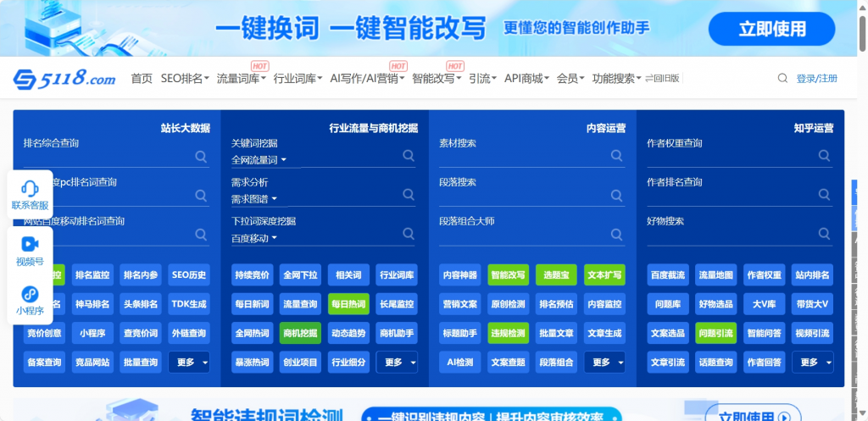868x421 pixels.
Task: Click search icon beside 作者权重查询
Action: tap(824, 157)
